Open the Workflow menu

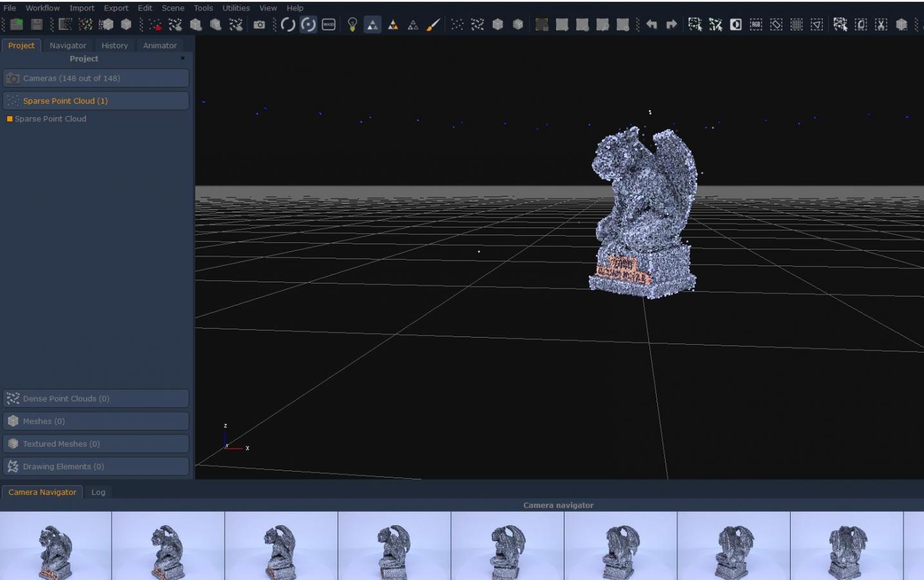[43, 8]
